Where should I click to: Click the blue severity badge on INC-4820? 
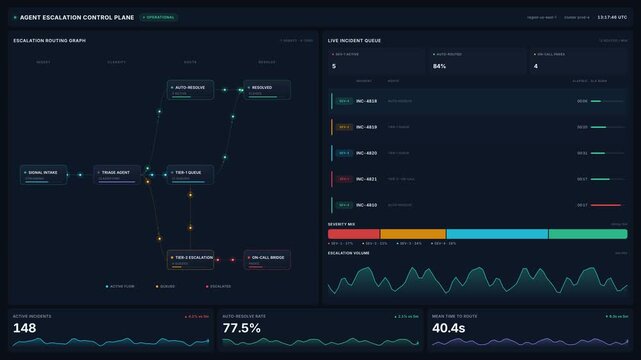(344, 153)
